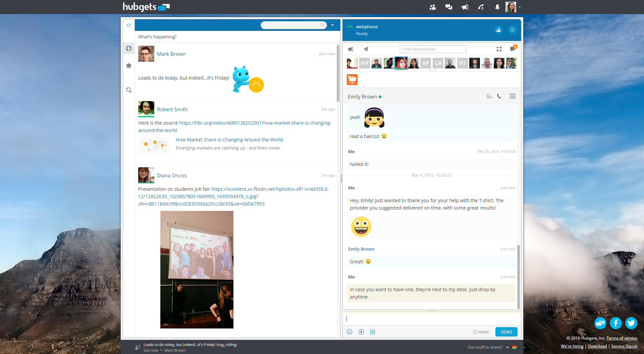
Task: Switch teammates to grid view icon
Action: click(499, 49)
